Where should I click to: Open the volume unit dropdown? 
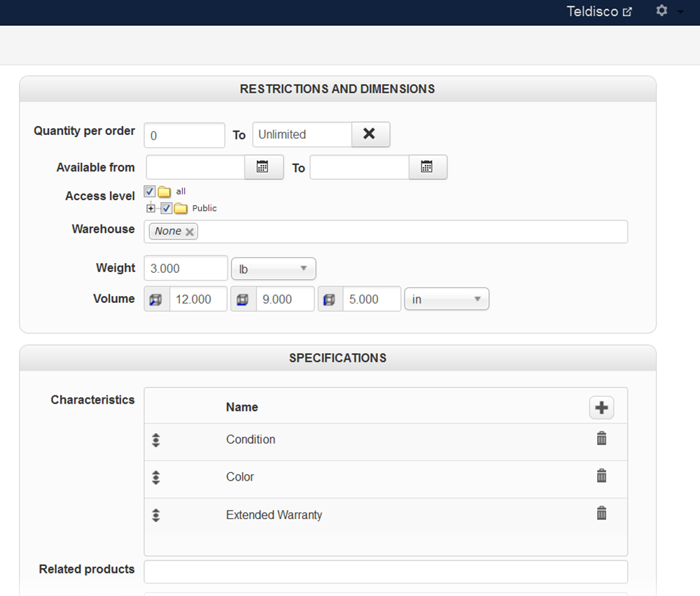tap(446, 299)
